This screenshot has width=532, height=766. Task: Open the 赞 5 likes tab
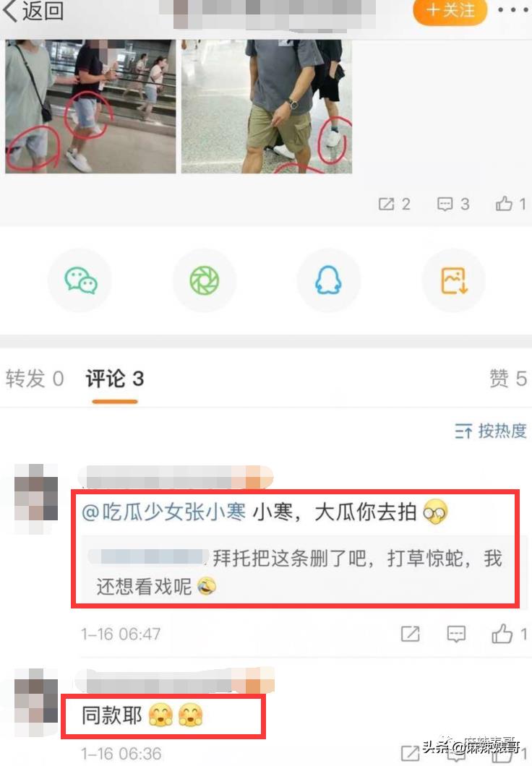point(508,379)
